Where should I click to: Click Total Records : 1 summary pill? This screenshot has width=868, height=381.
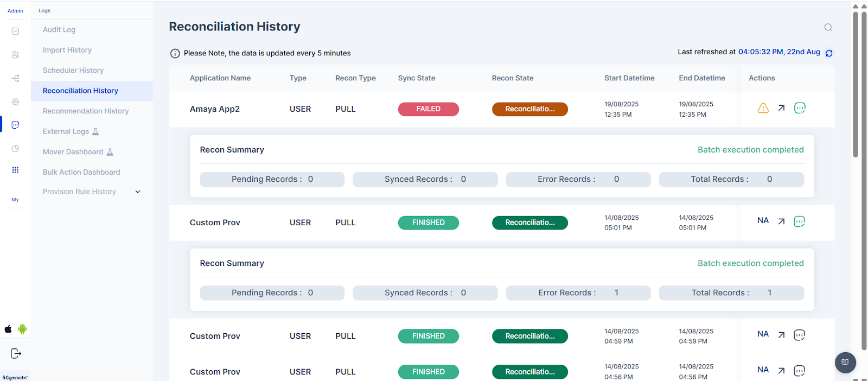coord(731,293)
